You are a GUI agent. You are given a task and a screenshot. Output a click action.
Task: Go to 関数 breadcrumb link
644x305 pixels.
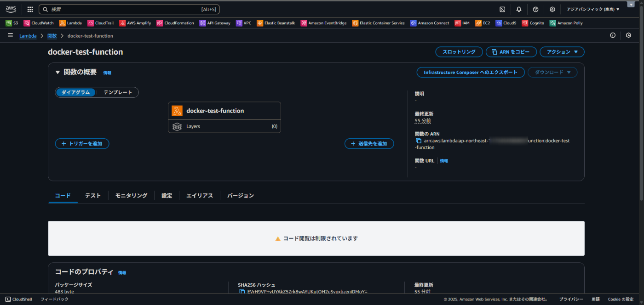click(x=52, y=36)
